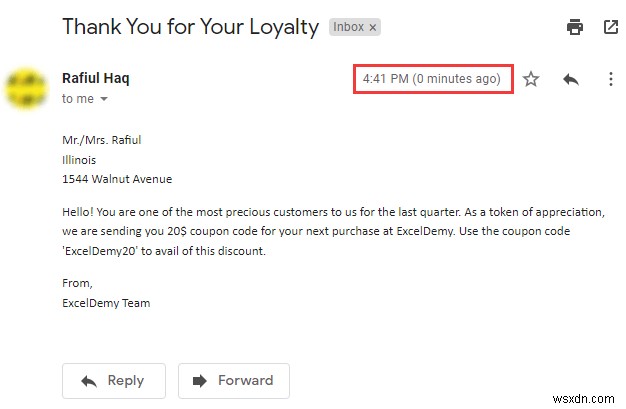Click the '1544 Walnut Avenue' address line
The image size is (626, 409).
tap(117, 179)
